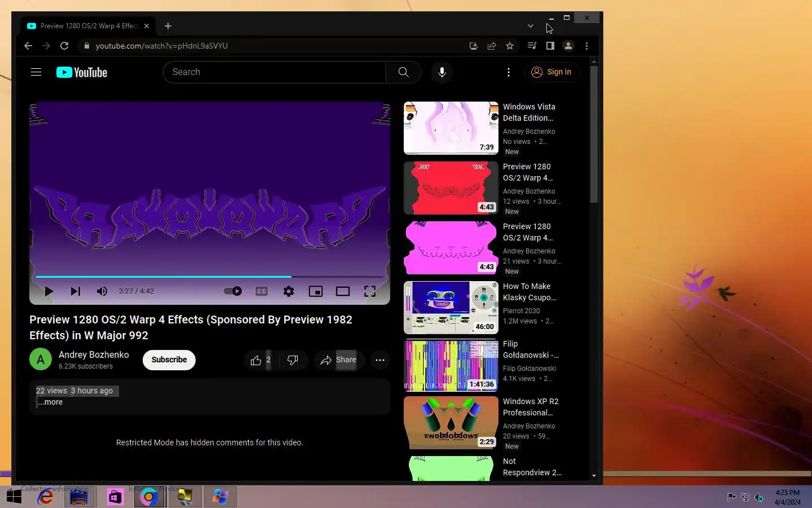
Task: Click install app icon in address bar
Action: [474, 46]
